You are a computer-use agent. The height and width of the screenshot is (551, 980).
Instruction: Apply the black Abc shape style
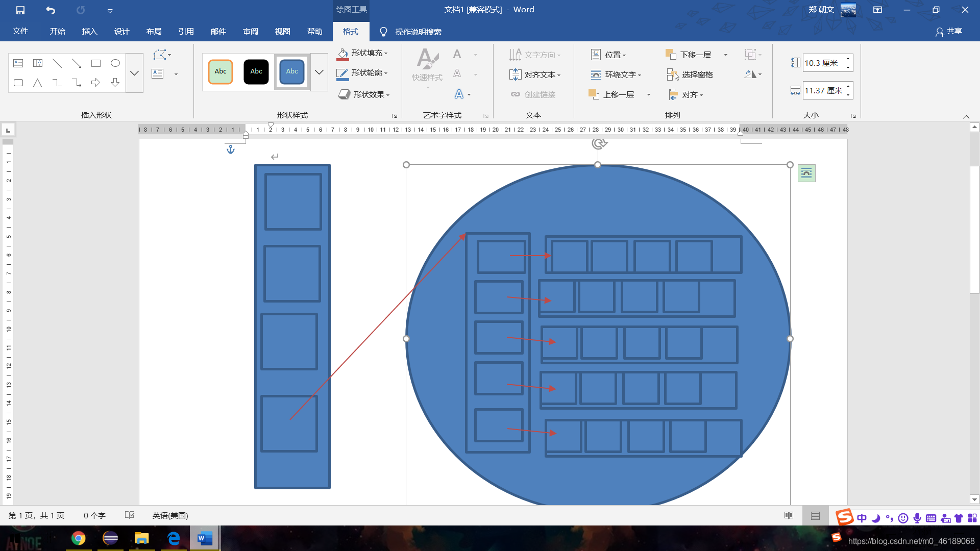point(256,71)
